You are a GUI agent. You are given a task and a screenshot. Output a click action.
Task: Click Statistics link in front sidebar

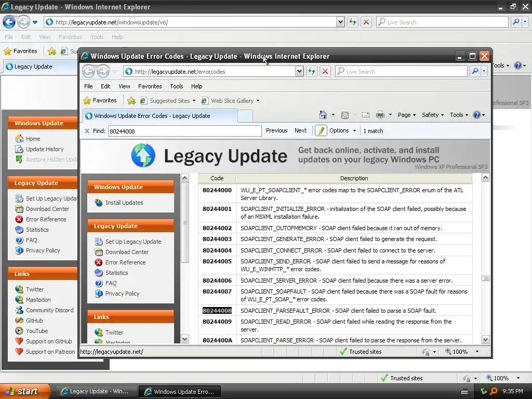[117, 273]
